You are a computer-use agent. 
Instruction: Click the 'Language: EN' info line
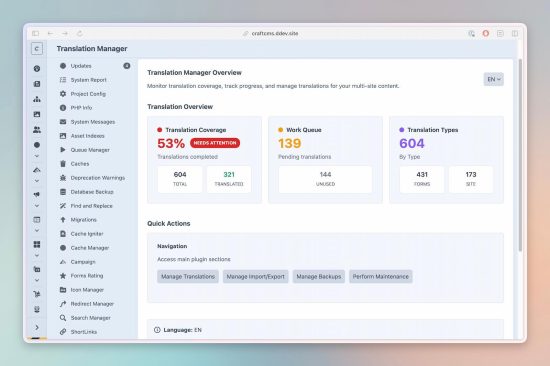click(x=182, y=330)
